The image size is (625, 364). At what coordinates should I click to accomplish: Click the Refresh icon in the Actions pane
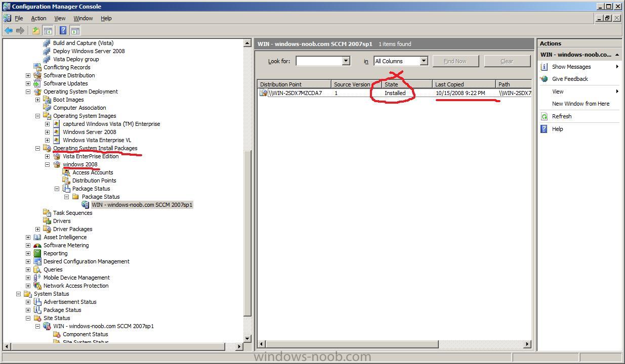click(545, 116)
